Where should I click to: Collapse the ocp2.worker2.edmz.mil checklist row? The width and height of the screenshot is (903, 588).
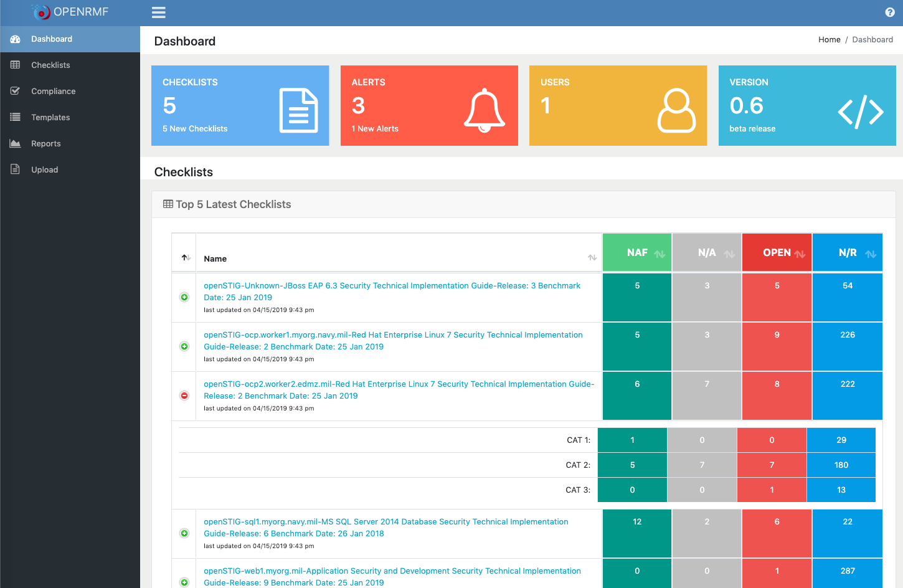tap(184, 396)
